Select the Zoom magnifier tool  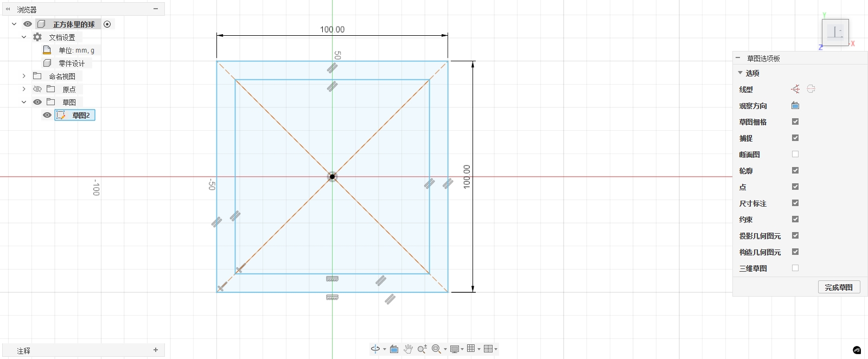pos(422,349)
